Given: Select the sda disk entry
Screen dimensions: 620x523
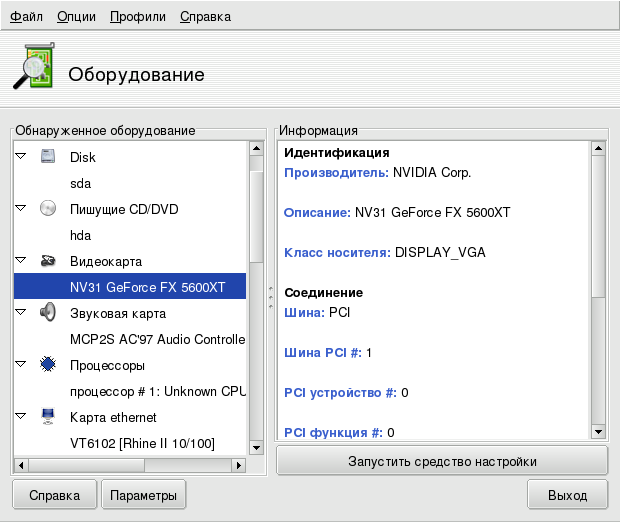Looking at the screenshot, I should [x=130, y=183].
